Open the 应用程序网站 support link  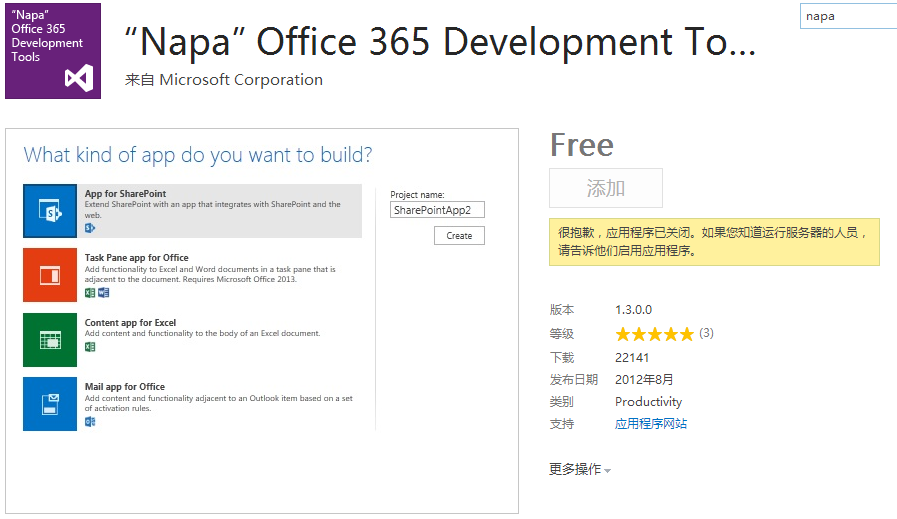[651, 424]
